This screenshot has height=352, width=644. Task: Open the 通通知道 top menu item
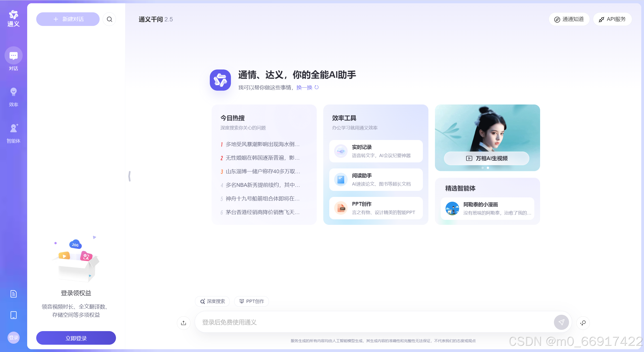pos(569,19)
